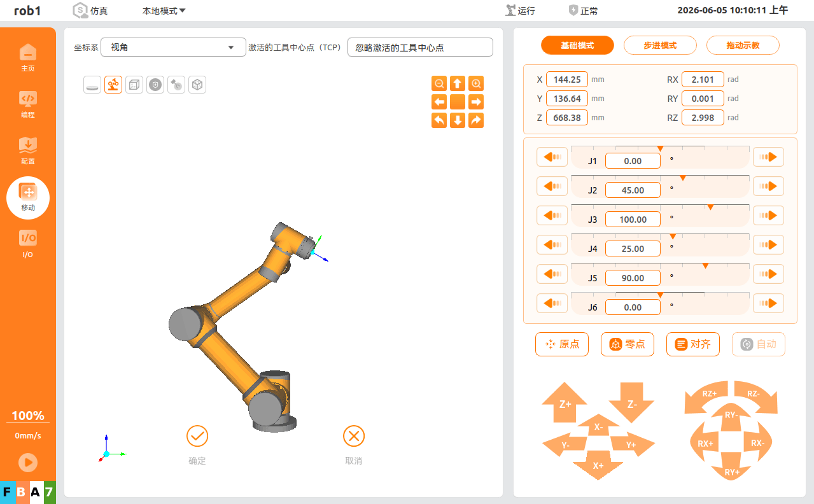The image size is (814, 504).
Task: Toggle the base plane visibility icon
Action: click(x=92, y=85)
